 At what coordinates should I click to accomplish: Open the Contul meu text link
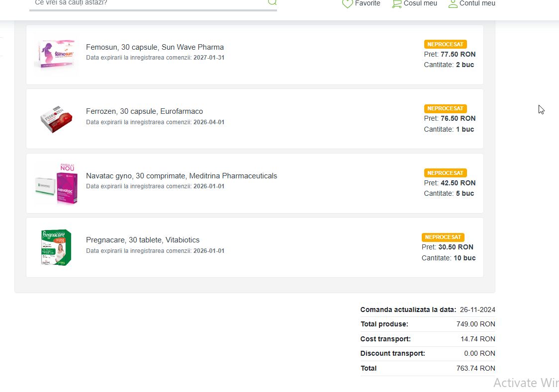tap(477, 3)
